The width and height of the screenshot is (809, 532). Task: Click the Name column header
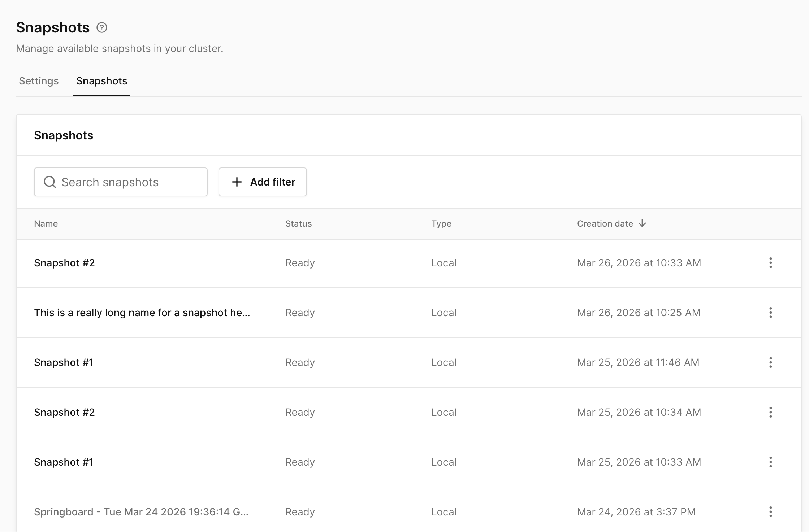click(46, 223)
